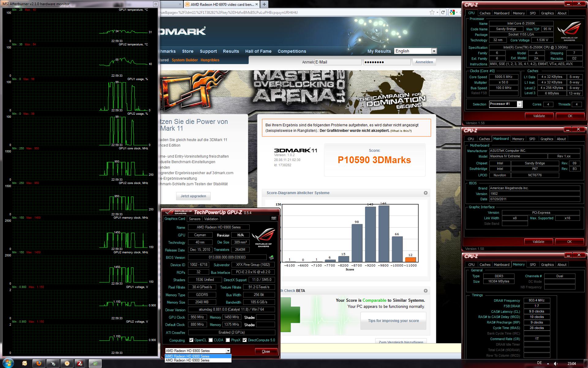Open the volume control in the tray
Image resolution: width=588 pixels, height=368 pixels.
(556, 363)
